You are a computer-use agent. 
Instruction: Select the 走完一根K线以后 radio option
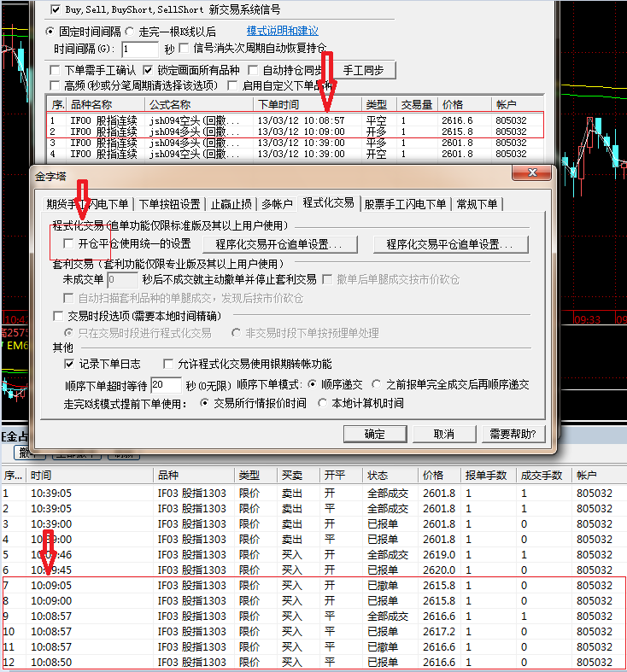point(130,31)
